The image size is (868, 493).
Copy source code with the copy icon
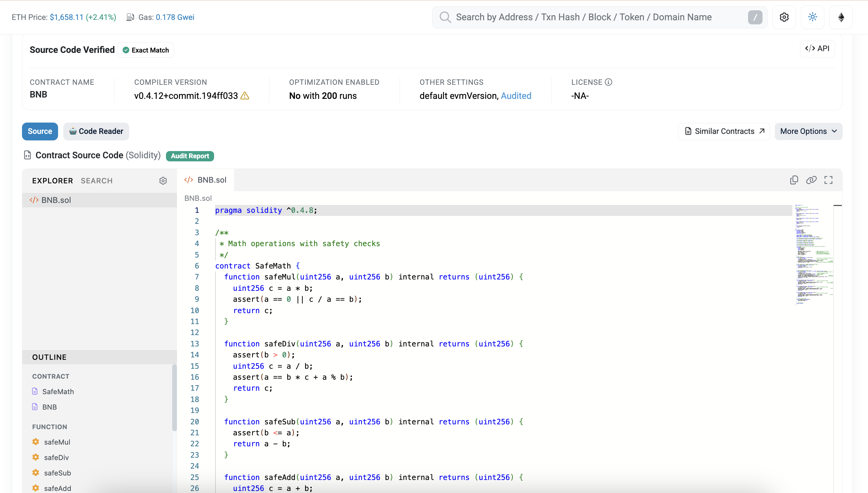(x=794, y=180)
